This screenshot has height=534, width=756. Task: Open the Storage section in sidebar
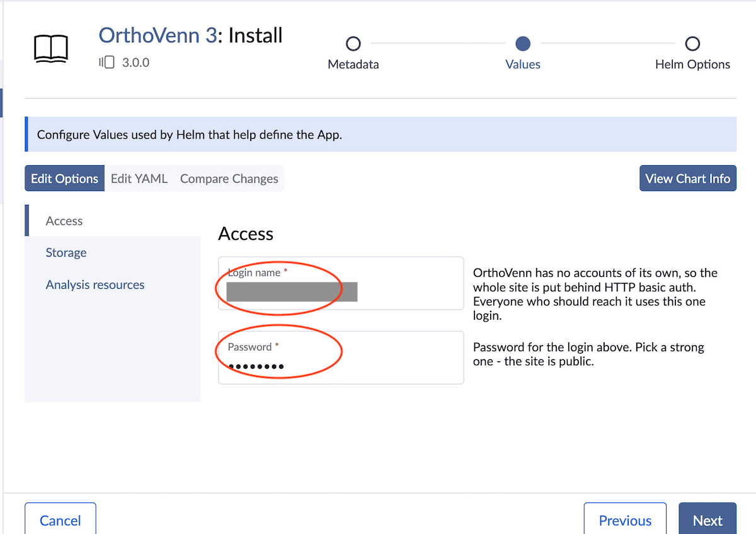tap(113, 252)
